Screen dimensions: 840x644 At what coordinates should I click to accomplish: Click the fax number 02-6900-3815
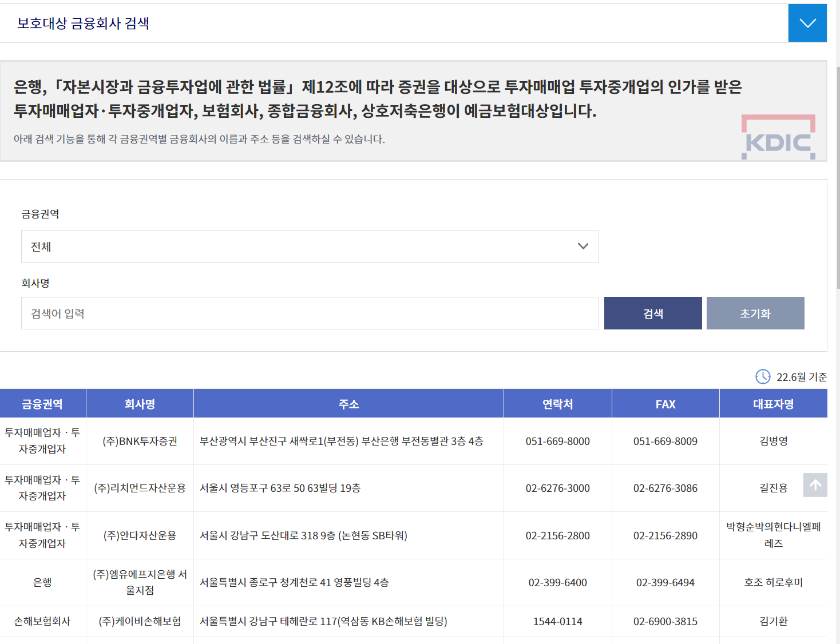pos(665,621)
